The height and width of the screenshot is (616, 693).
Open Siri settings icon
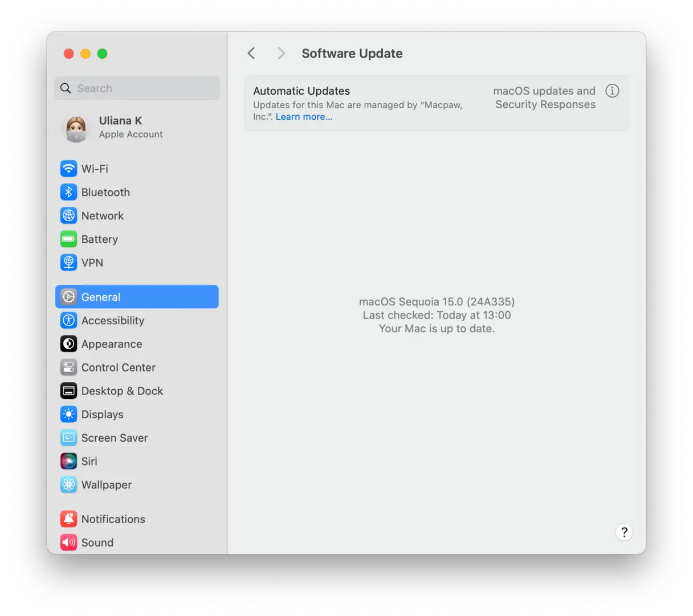pyautogui.click(x=68, y=461)
